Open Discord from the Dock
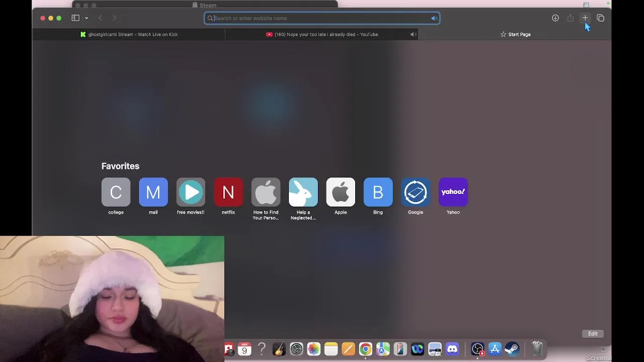644x362 pixels. point(452,348)
